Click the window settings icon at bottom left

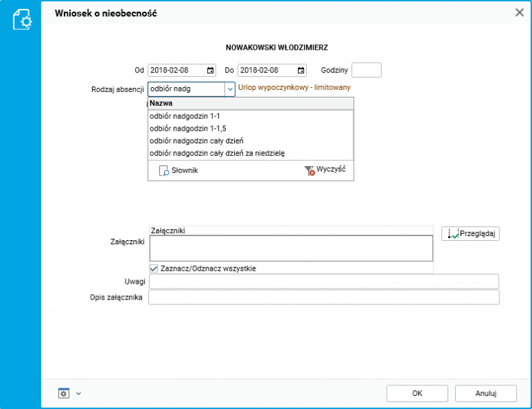click(x=64, y=393)
